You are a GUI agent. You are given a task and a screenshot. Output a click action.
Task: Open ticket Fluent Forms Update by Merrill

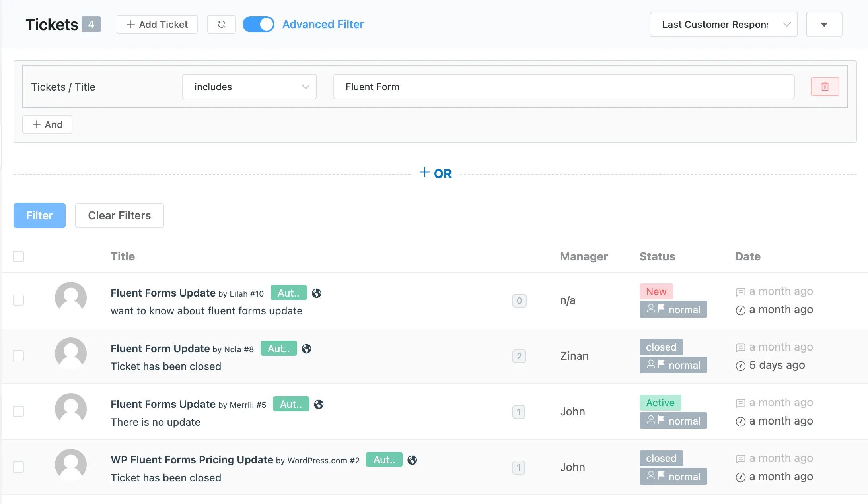click(163, 404)
